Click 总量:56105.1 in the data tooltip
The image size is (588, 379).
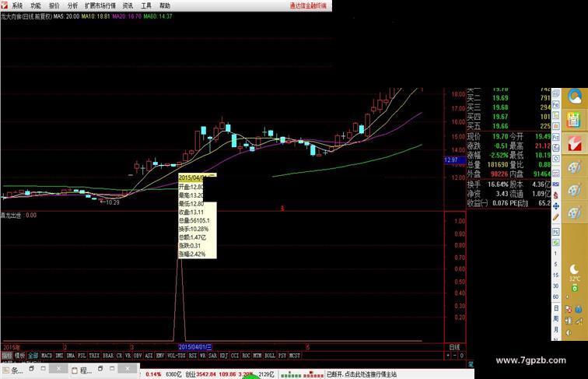(x=194, y=221)
